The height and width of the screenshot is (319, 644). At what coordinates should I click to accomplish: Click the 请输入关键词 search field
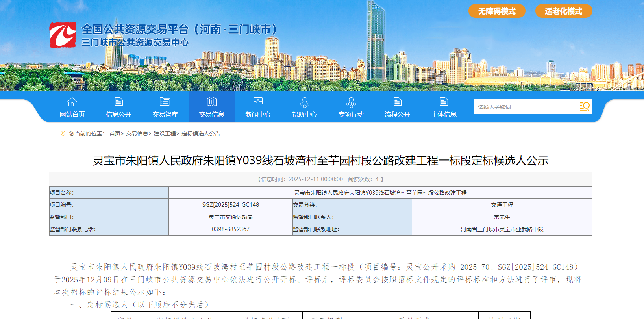[525, 107]
